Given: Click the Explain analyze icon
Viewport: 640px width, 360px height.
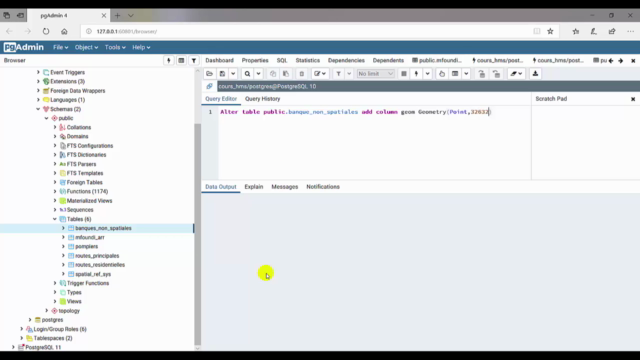Looking at the screenshot, I should 455,74.
